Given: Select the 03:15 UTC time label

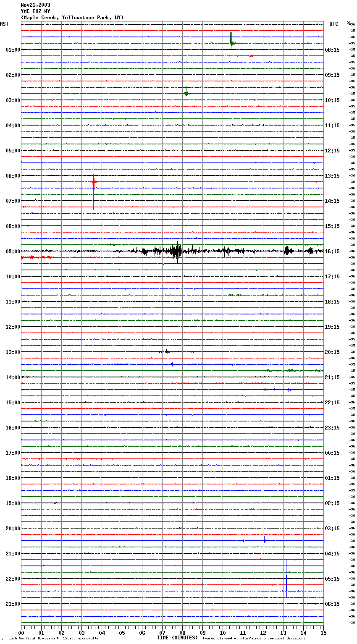Looking at the screenshot, I should pyautogui.click(x=332, y=529).
